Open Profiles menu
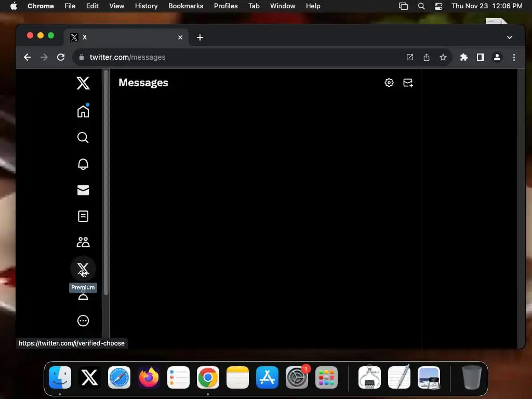The image size is (532, 399). coord(225,6)
